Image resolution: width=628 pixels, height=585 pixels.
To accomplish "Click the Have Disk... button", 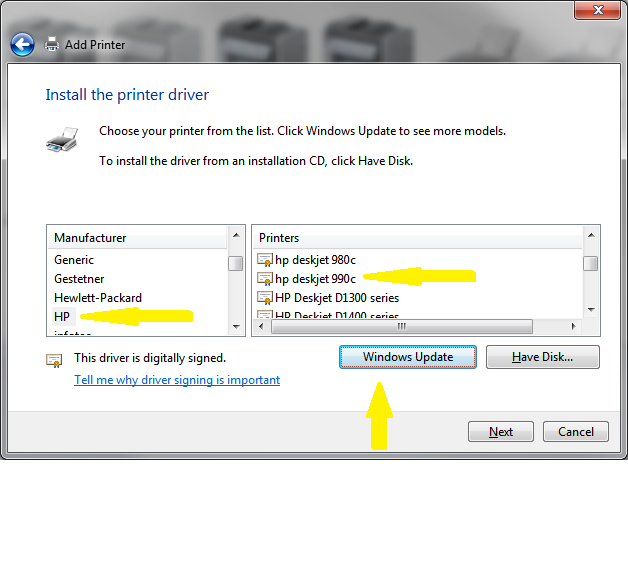I will click(x=543, y=357).
